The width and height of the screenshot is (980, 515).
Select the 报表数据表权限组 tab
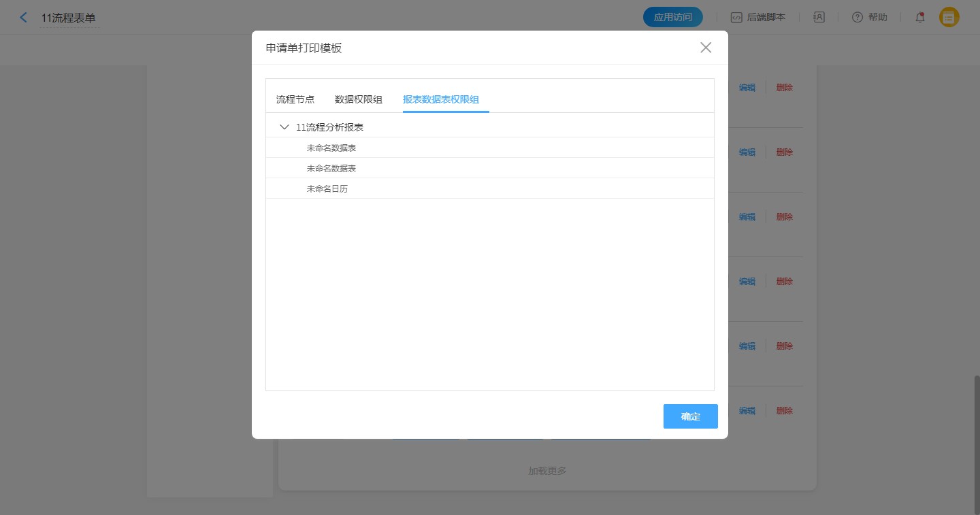pos(441,99)
